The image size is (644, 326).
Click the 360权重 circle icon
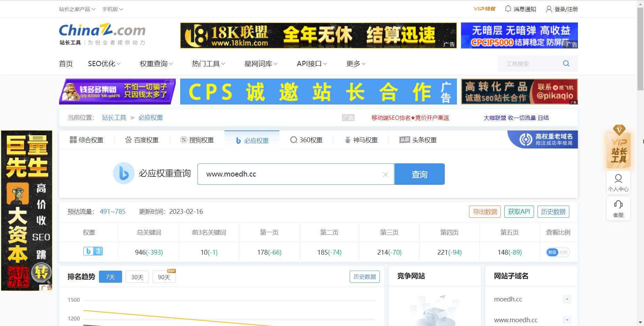point(294,140)
